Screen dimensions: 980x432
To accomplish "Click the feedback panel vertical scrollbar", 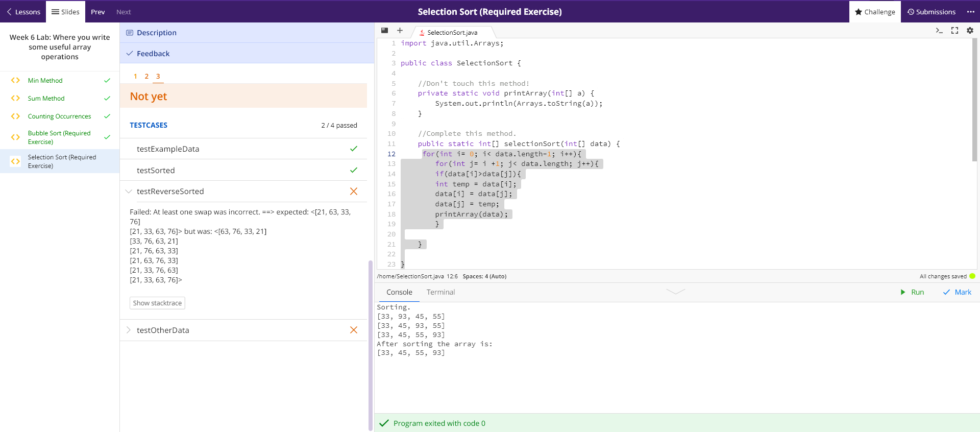I will click(371, 345).
